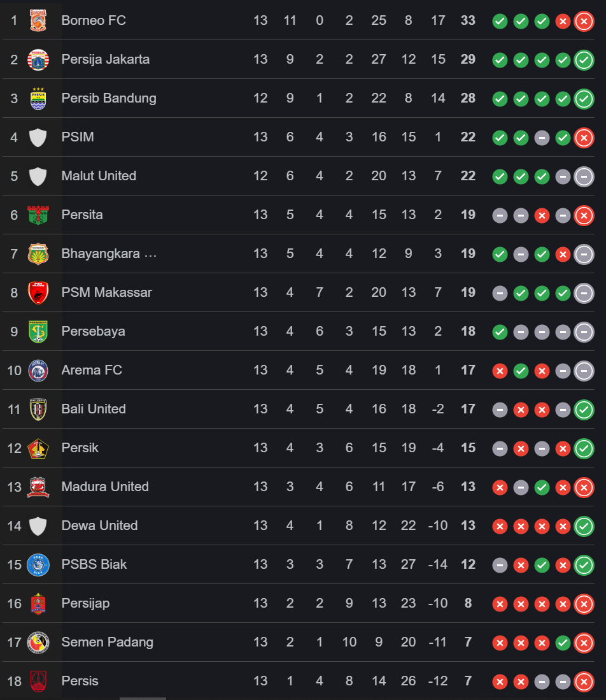The height and width of the screenshot is (700, 606).
Task: Click the Semen Padang club crest
Action: tap(38, 643)
